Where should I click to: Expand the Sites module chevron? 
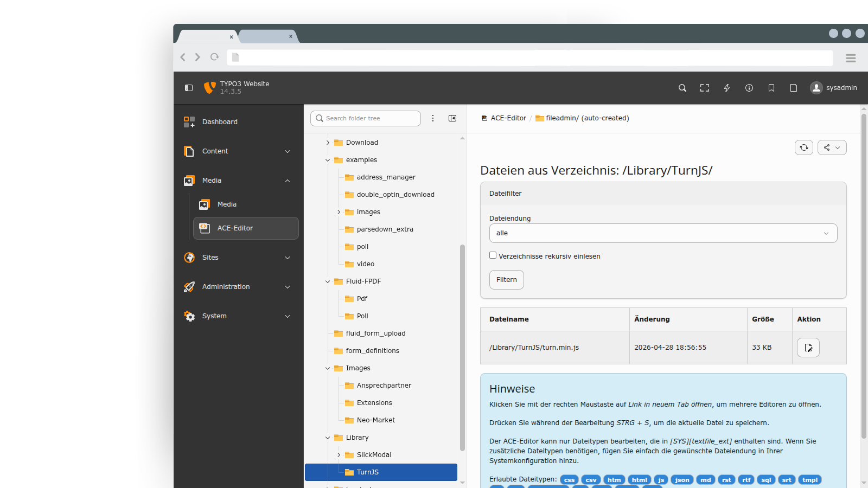288,258
